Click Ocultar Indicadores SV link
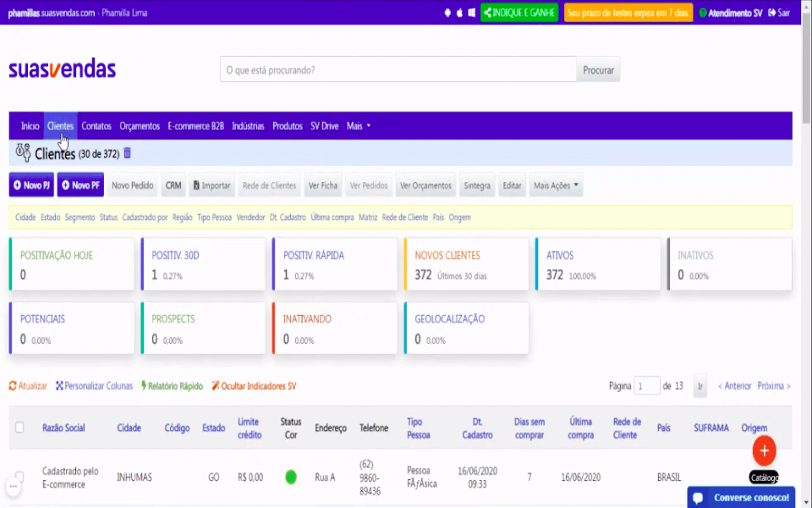This screenshot has width=812, height=508. 255,386
